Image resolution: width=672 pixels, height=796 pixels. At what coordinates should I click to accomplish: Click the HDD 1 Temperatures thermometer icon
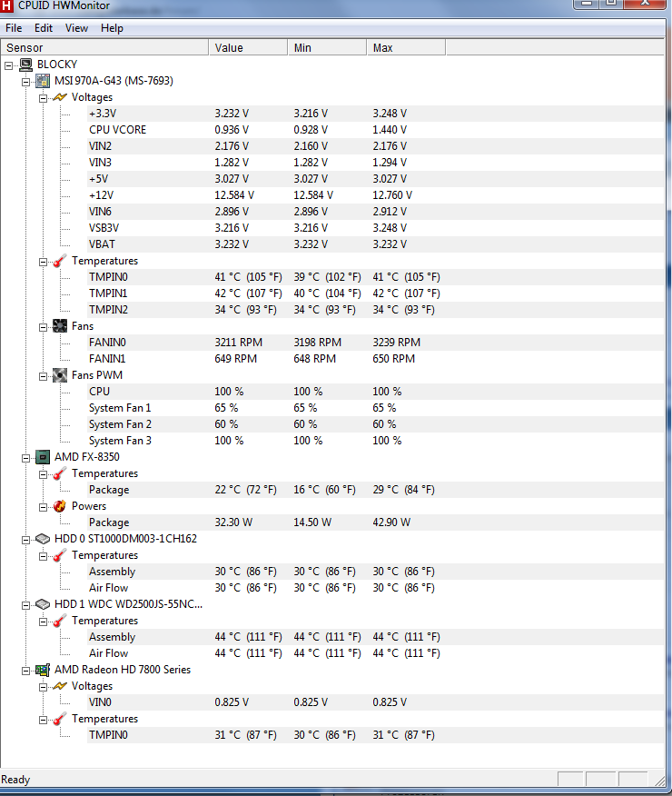click(x=60, y=621)
